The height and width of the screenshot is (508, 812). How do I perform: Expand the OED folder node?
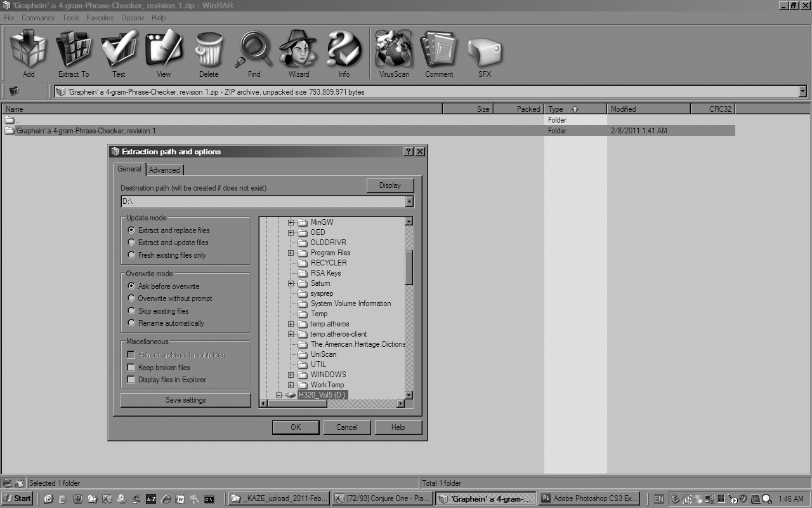click(291, 232)
